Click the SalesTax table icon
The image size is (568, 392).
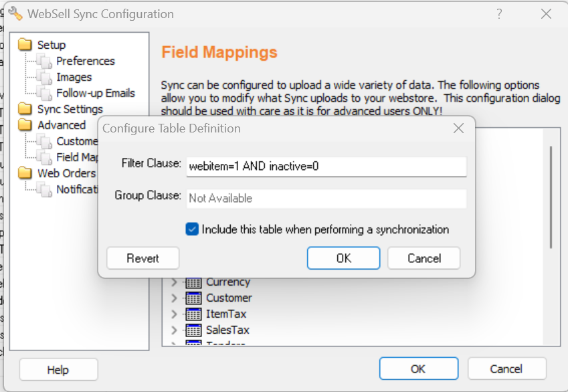tap(193, 330)
